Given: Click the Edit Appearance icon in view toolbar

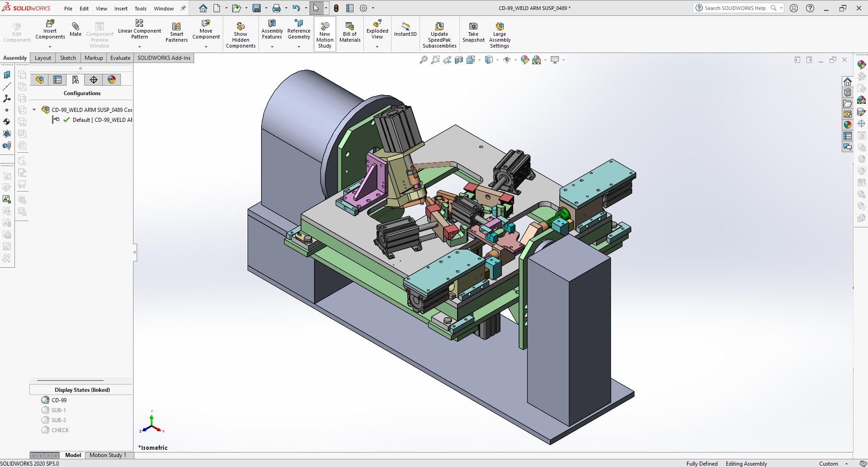Looking at the screenshot, I should (525, 60).
